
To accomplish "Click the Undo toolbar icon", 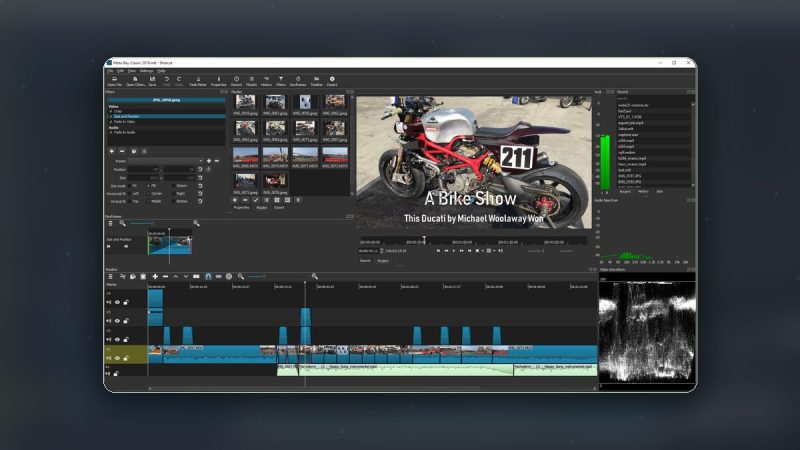I will tap(166, 81).
